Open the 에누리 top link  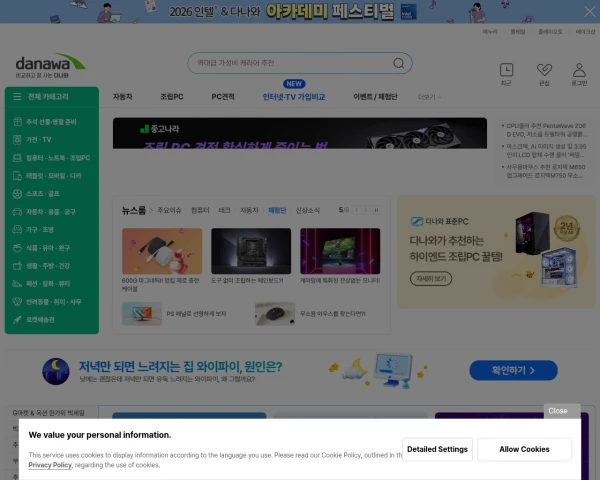[x=490, y=32]
